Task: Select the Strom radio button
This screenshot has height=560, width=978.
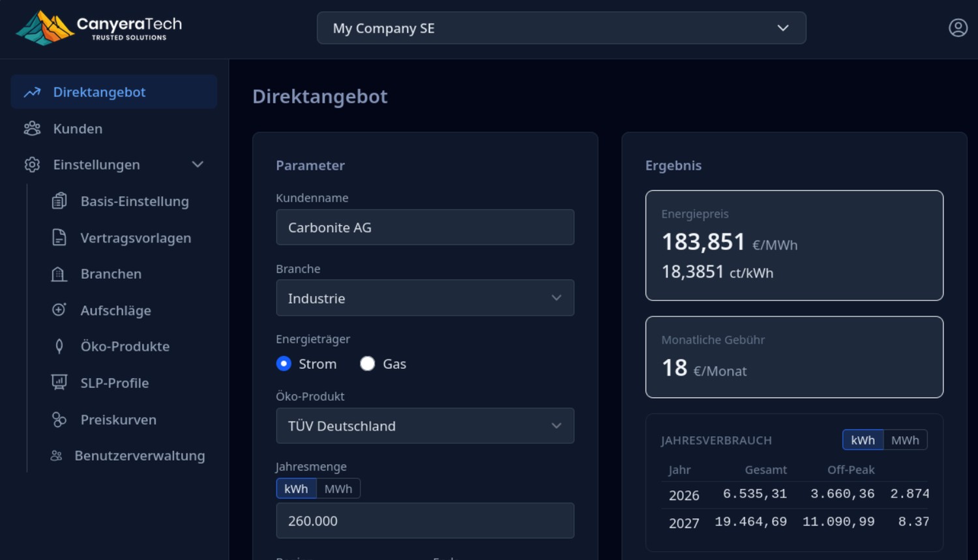Action: tap(284, 364)
